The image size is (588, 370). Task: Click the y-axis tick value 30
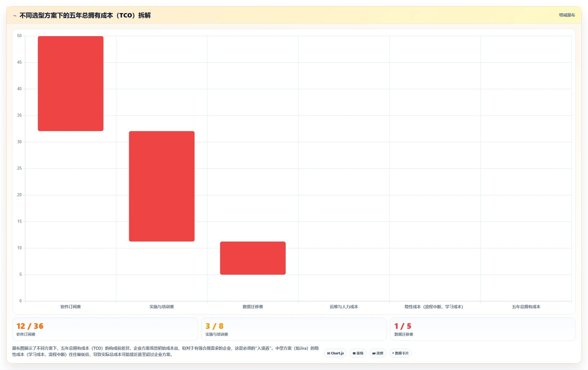pyautogui.click(x=19, y=142)
